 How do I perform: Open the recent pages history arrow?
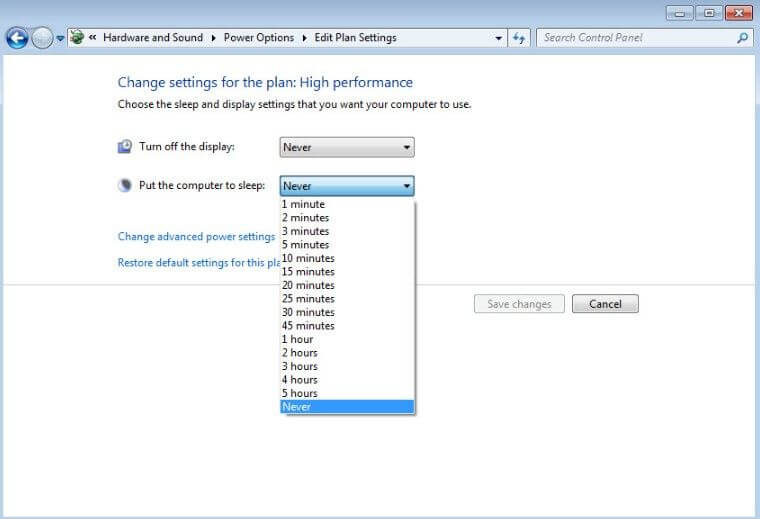click(x=60, y=39)
